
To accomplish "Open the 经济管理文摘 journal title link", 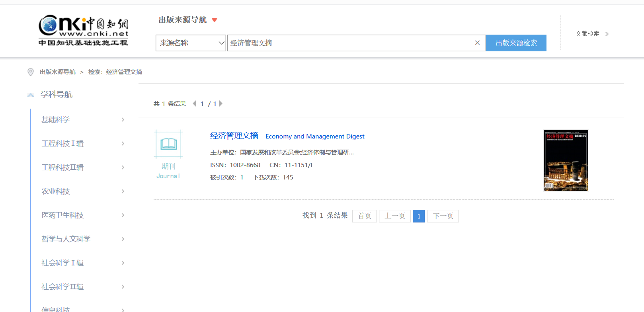I will (234, 136).
